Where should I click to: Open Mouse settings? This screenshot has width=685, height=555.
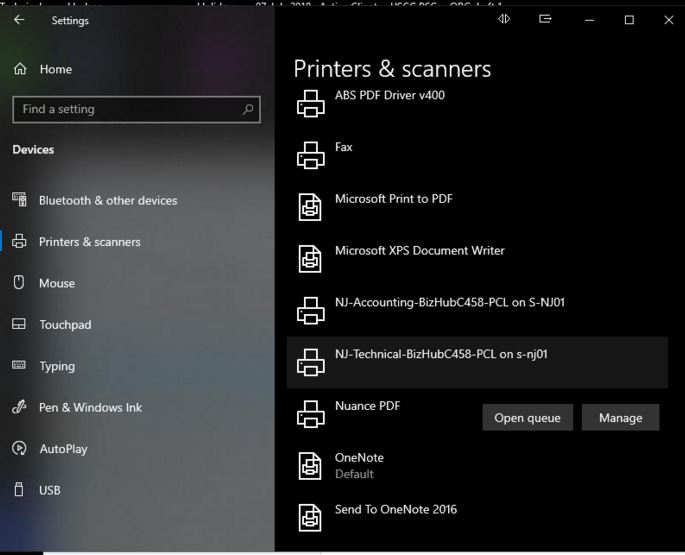point(57,283)
